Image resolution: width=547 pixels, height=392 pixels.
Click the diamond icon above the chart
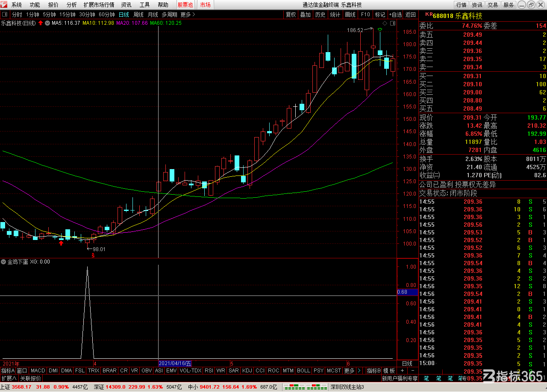click(x=385, y=23)
